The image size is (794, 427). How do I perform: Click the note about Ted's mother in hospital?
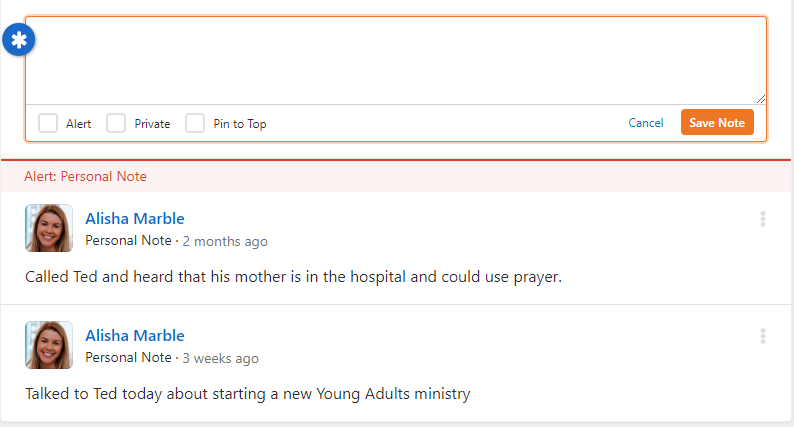(294, 277)
